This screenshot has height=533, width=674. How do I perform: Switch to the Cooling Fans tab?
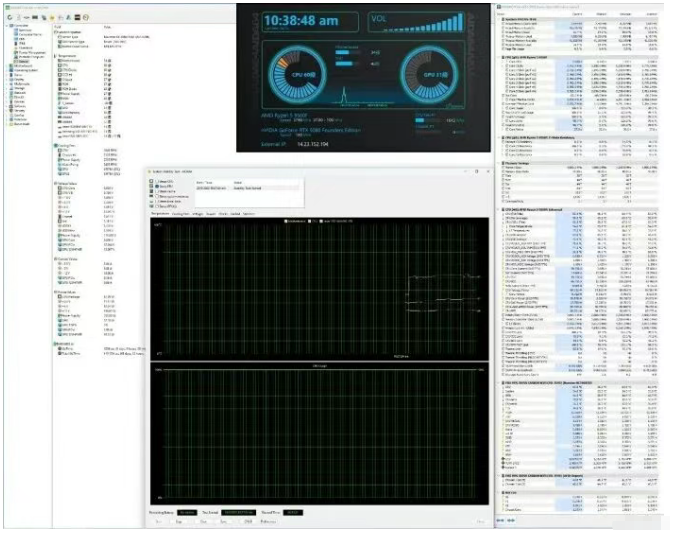pyautogui.click(x=181, y=213)
